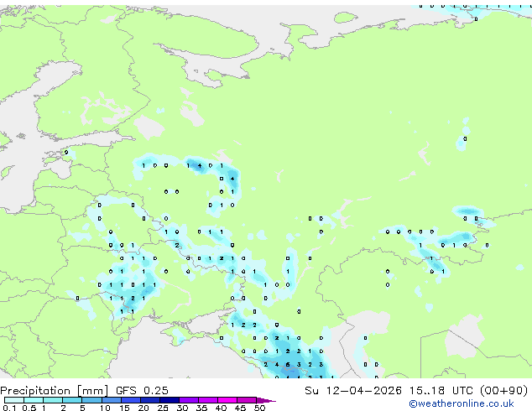The image size is (532, 411).
Task: Click the '6' precipitation value on the map
Action: click(288, 365)
